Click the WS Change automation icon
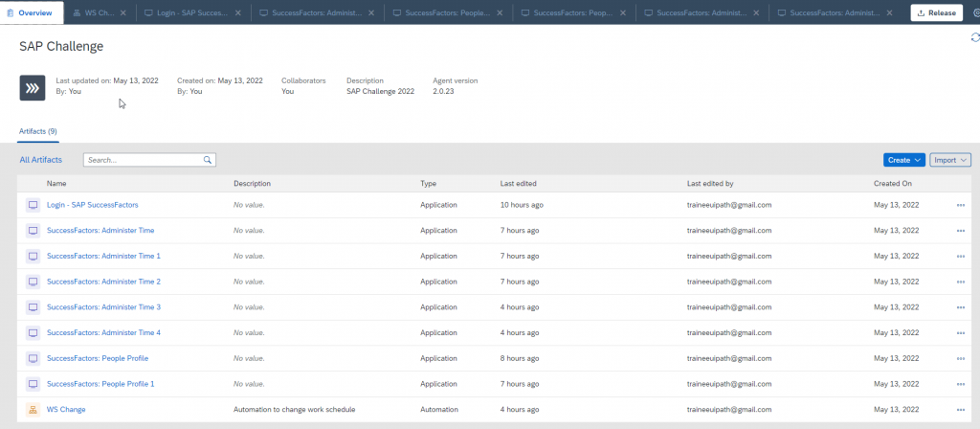Viewport: 980px width, 429px height. click(33, 410)
